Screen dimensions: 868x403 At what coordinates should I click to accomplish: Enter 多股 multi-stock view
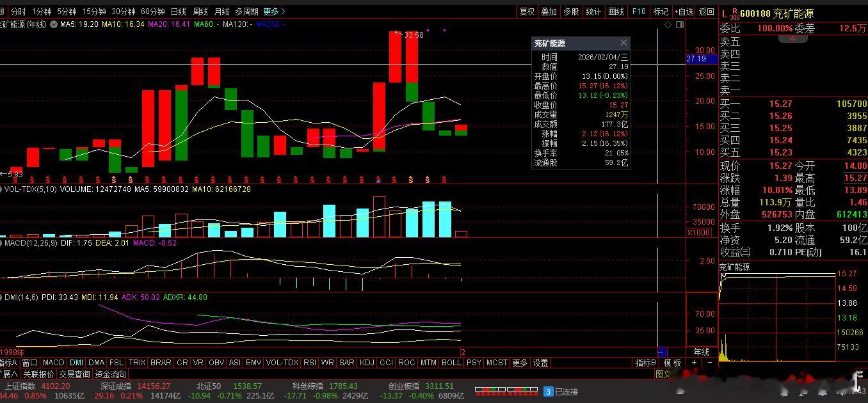(570, 11)
